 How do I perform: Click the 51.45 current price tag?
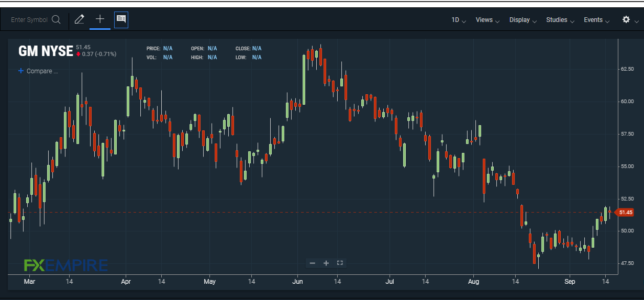pos(625,212)
